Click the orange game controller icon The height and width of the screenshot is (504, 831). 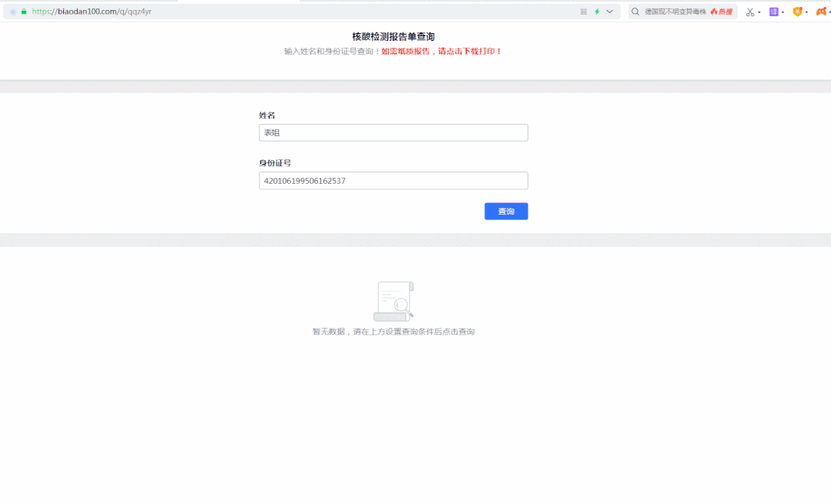821,12
